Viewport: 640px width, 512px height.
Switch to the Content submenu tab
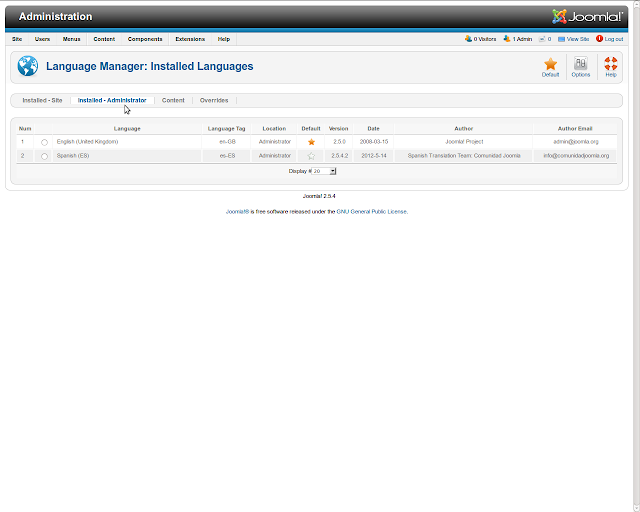[x=173, y=100]
